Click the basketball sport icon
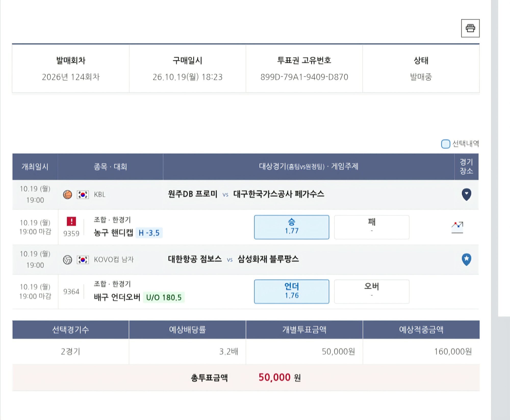Screen dimensions: 510x420 [x=68, y=195]
